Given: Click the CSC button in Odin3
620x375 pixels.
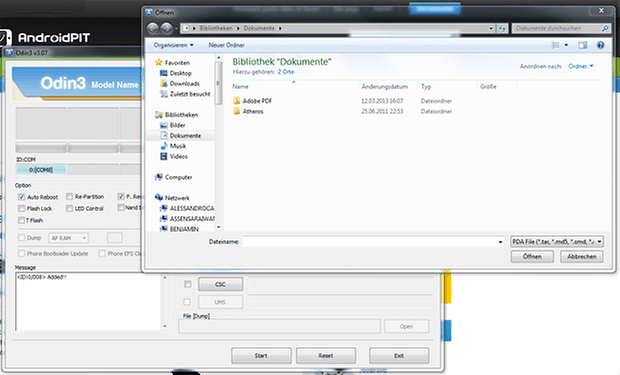Looking at the screenshot, I should pos(220,284).
